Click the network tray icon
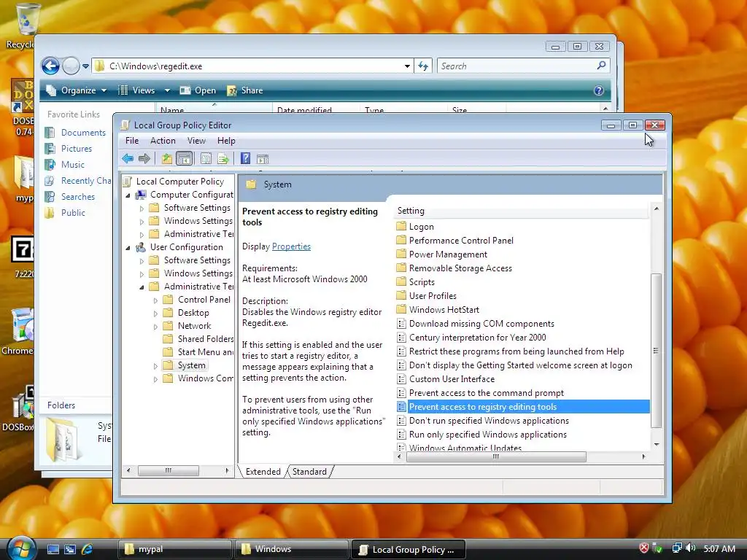Image resolution: width=747 pixels, height=560 pixels. point(676,548)
